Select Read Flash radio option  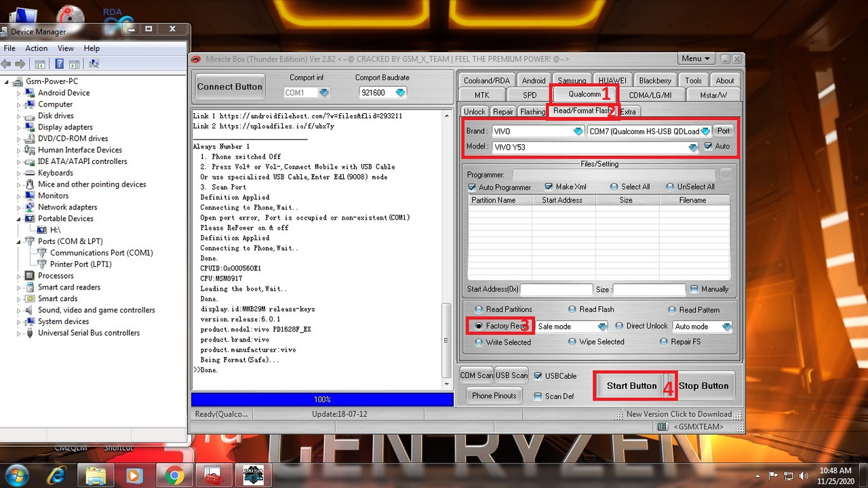click(572, 310)
